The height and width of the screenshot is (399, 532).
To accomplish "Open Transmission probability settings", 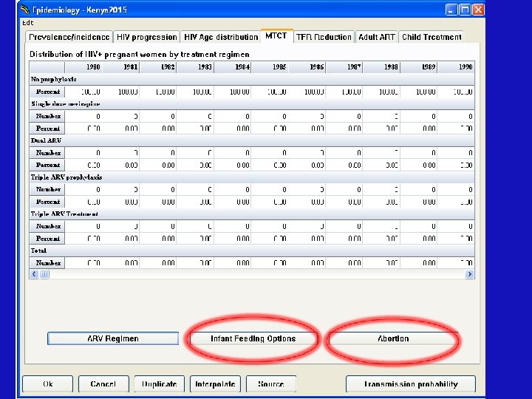I will coord(411,384).
